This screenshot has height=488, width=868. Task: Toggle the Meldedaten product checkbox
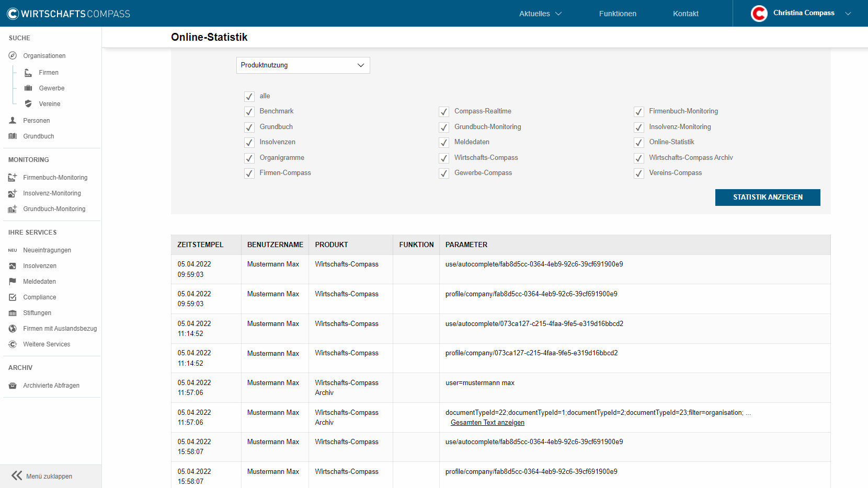(444, 143)
